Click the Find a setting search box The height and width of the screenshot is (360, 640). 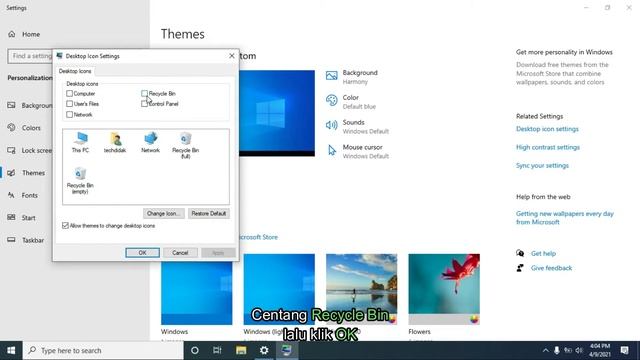30,56
